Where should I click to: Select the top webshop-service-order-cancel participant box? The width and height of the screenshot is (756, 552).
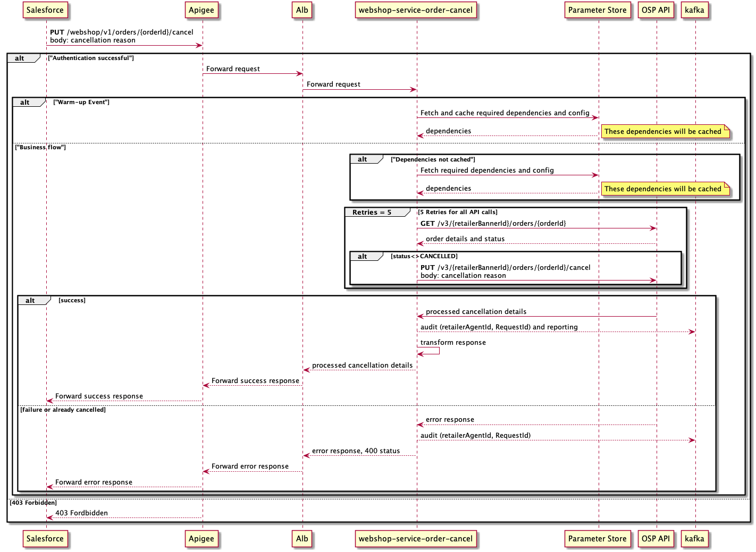(416, 10)
